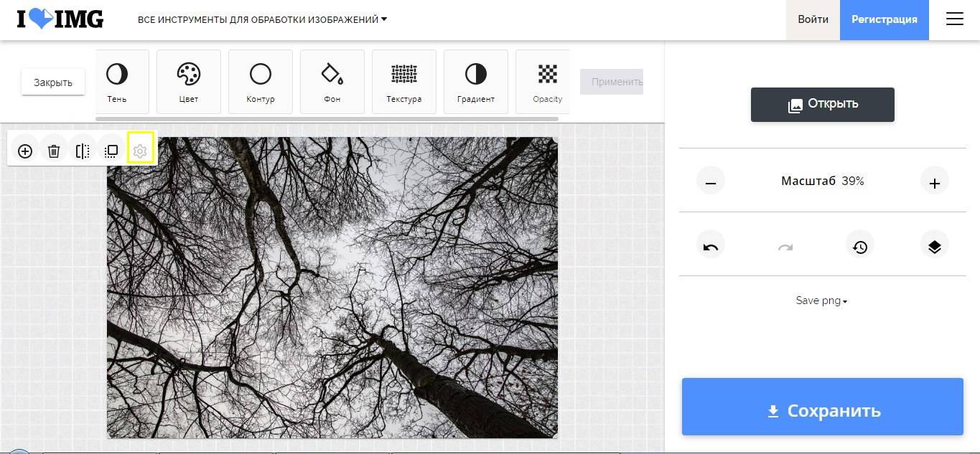The height and width of the screenshot is (454, 980).
Task: Zoom in with the plus button
Action: click(x=934, y=182)
